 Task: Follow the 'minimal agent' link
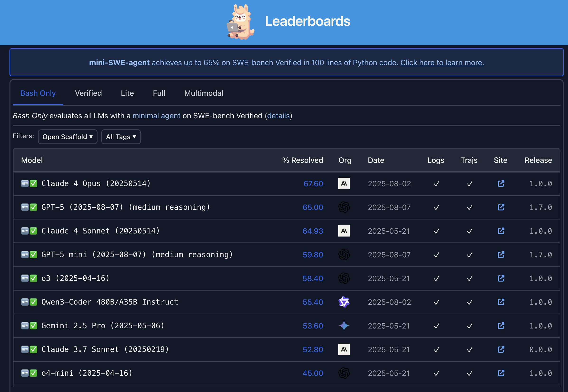click(x=156, y=116)
